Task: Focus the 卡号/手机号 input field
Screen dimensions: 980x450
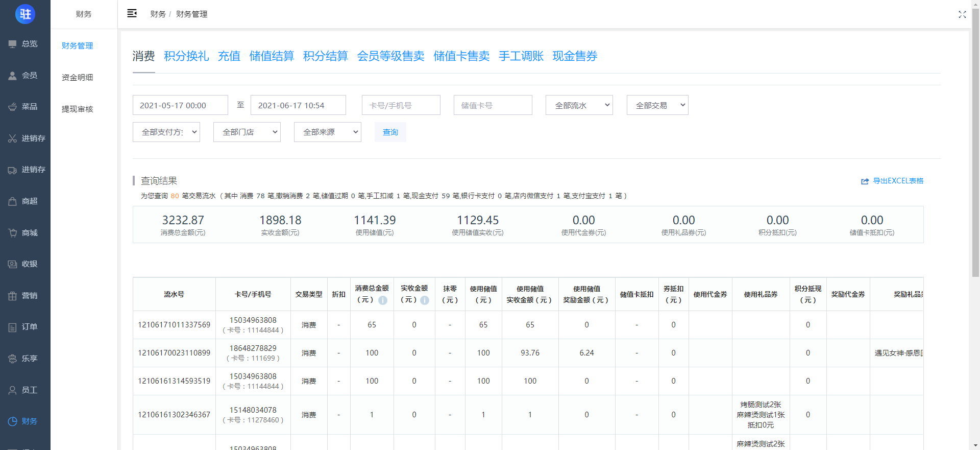Action: [401, 105]
